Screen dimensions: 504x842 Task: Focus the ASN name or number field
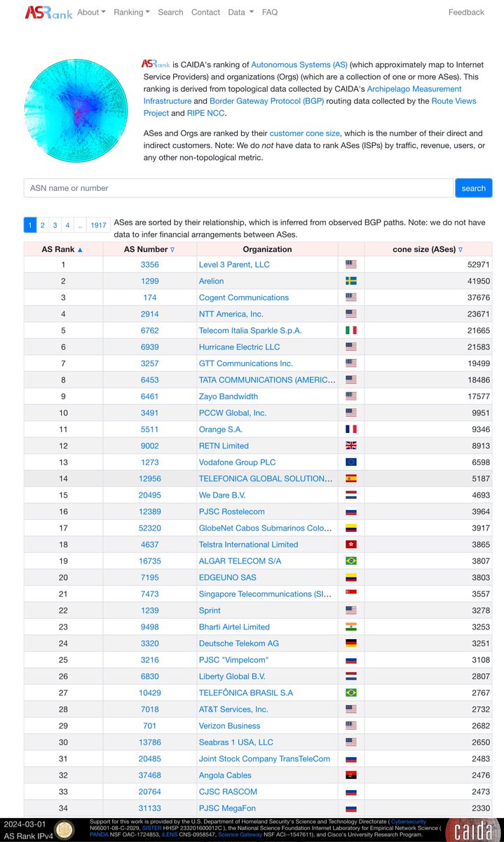[x=238, y=188]
